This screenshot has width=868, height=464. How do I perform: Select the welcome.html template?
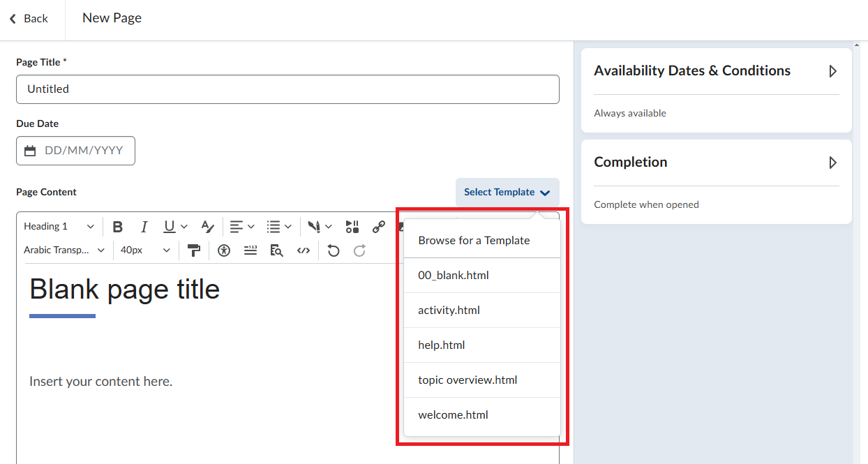pyautogui.click(x=453, y=415)
